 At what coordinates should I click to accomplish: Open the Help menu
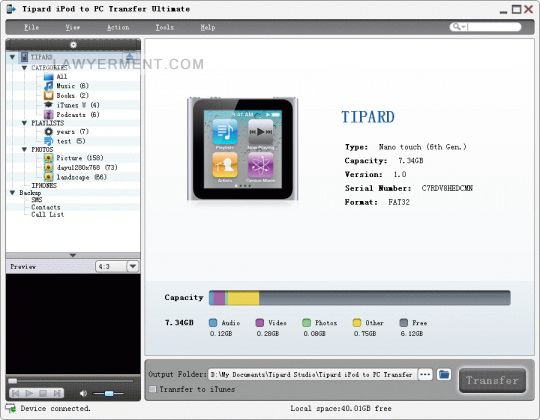[x=208, y=28]
